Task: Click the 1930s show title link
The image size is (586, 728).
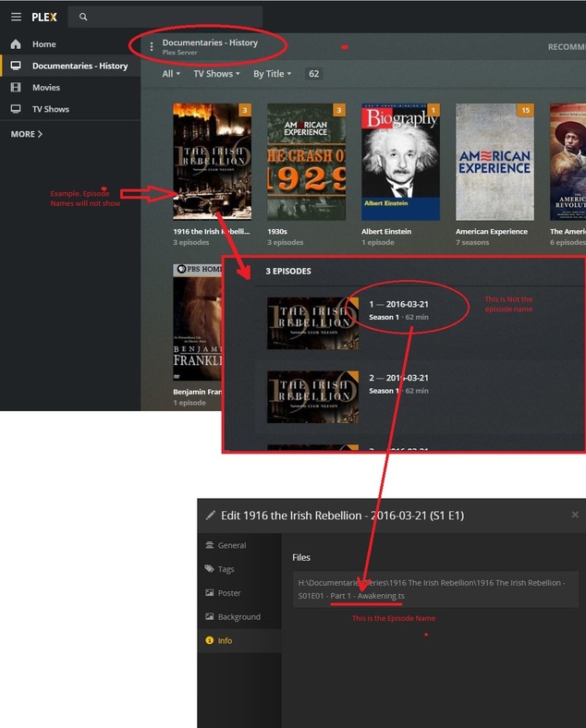Action: [x=277, y=231]
